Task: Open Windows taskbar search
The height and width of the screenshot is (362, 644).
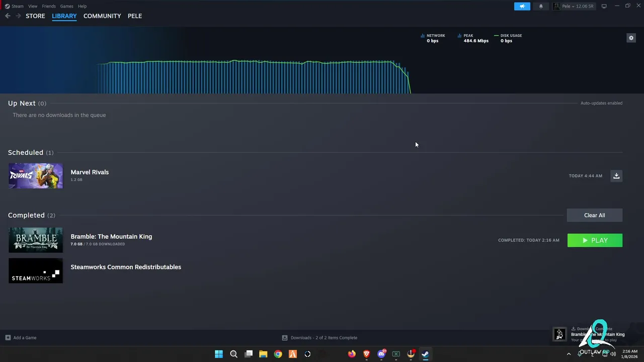Action: pos(233,354)
